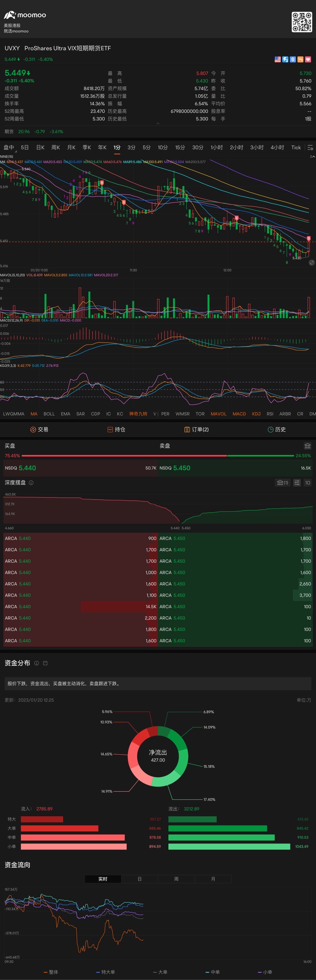This screenshot has height=980, width=316.
Task: Tap the orange chart badge icon
Action: pos(300,59)
